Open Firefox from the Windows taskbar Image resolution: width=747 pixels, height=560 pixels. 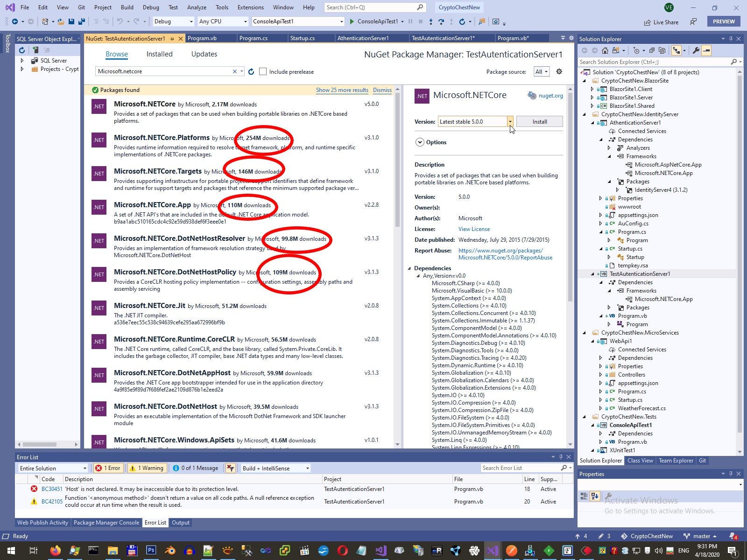pos(56,551)
